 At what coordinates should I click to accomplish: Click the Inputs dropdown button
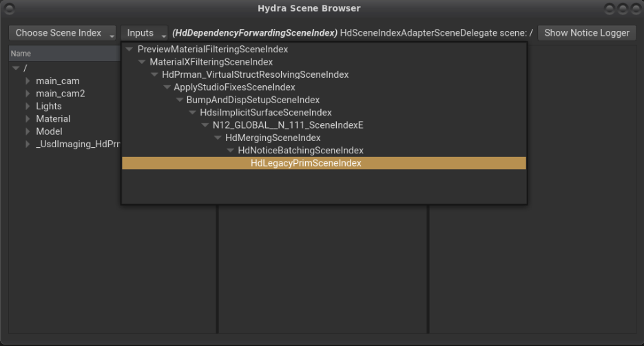coord(144,33)
